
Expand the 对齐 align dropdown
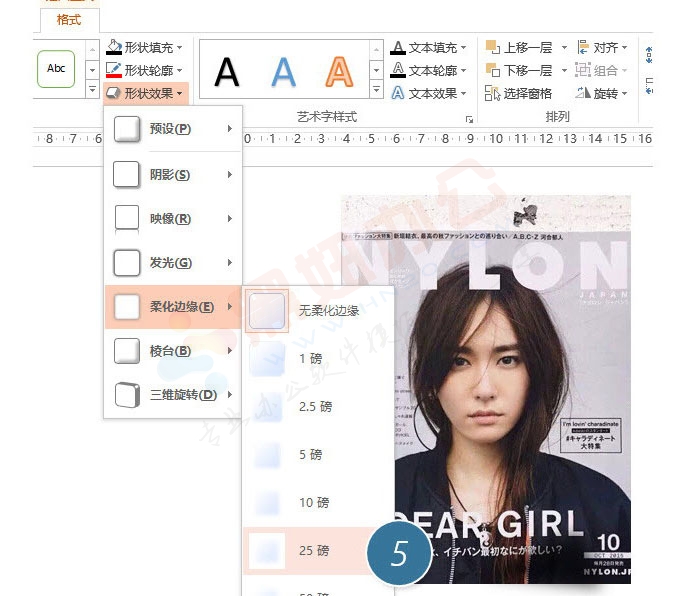click(625, 47)
